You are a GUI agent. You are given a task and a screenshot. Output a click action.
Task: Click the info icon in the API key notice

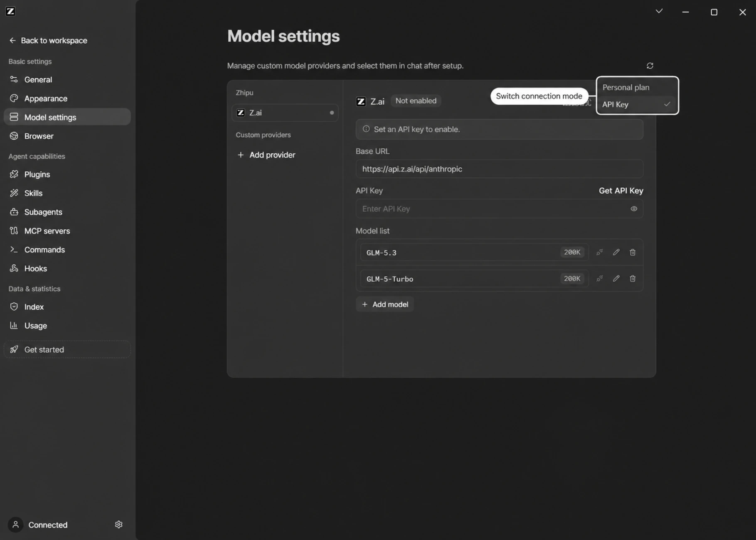point(366,129)
